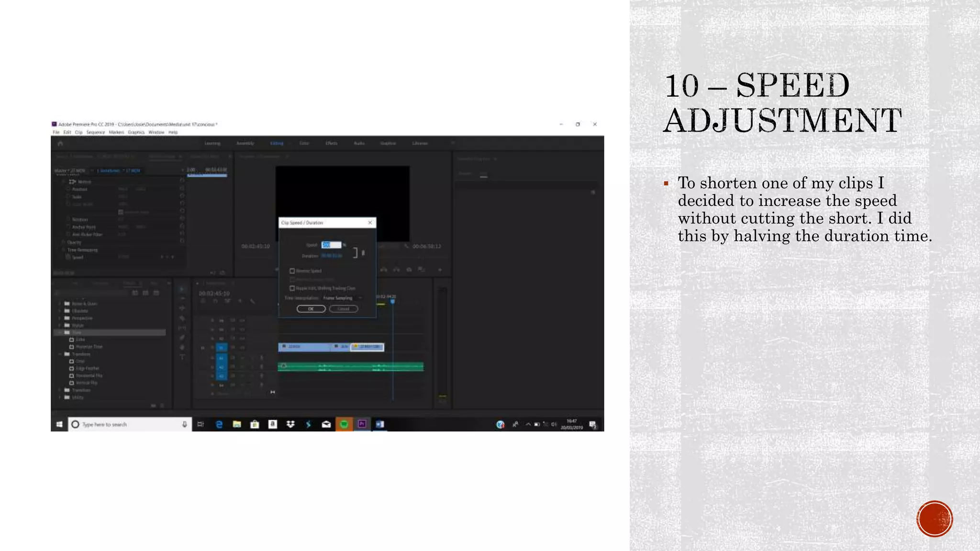Open the Time Interpolation Frame Sampling dropdown
The image size is (980, 551).
342,298
